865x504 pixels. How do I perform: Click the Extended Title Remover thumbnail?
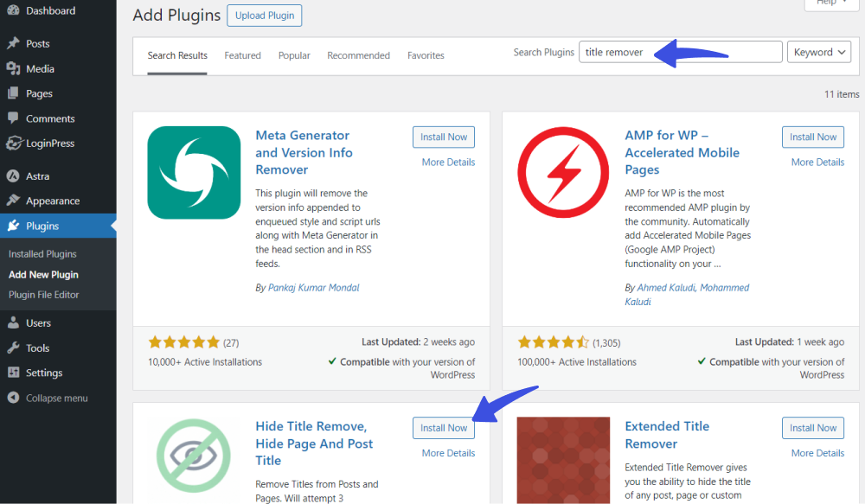tap(563, 461)
